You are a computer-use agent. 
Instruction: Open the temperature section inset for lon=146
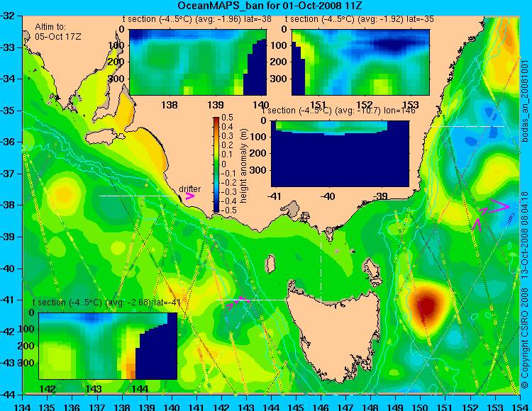(x=340, y=153)
